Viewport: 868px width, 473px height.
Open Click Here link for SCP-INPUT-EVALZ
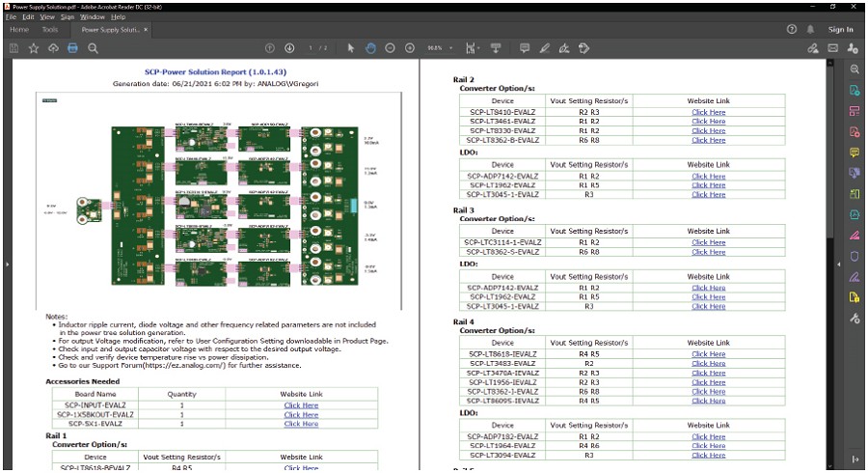point(301,405)
